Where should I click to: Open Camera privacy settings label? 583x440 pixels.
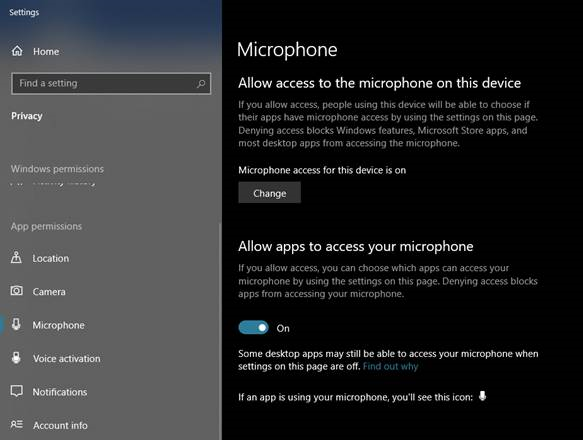(x=49, y=292)
